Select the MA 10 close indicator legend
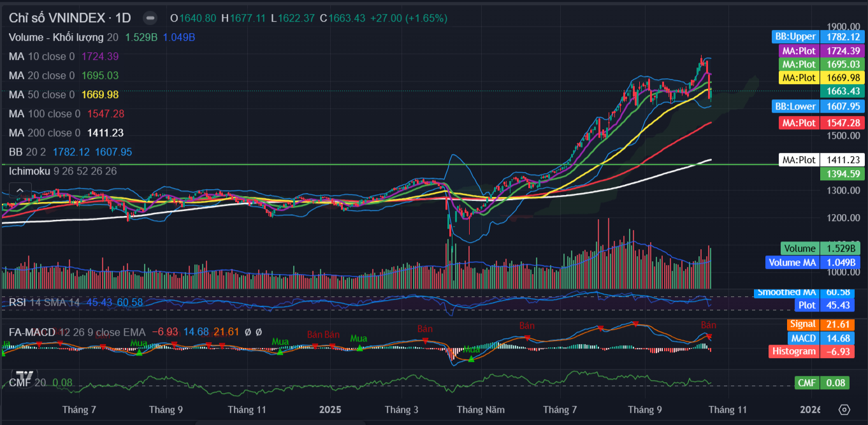The height and width of the screenshot is (425, 868). click(41, 57)
